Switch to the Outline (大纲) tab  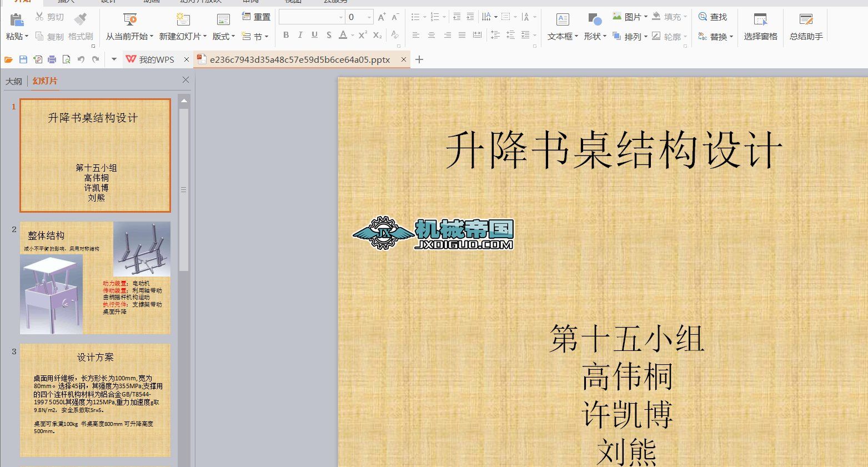click(14, 81)
